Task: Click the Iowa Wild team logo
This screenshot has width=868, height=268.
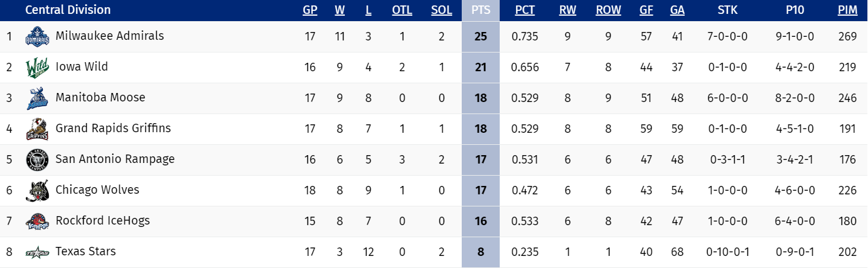Action: click(x=37, y=68)
